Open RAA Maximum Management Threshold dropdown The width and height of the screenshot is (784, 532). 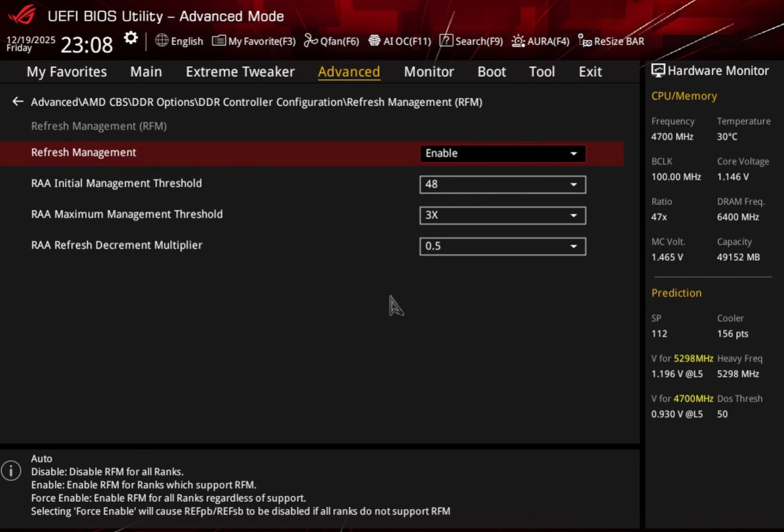coord(503,215)
